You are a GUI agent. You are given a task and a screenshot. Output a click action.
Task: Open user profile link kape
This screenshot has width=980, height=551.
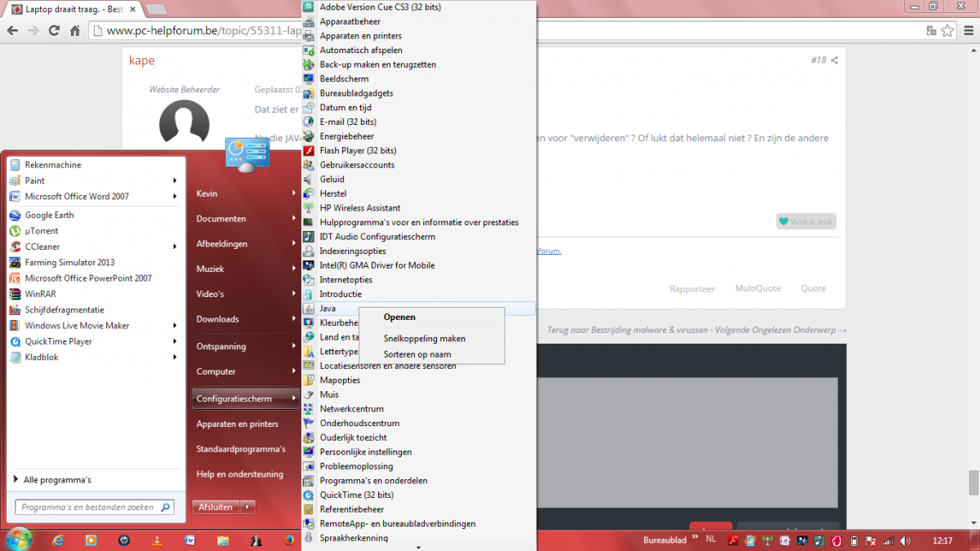[142, 60]
